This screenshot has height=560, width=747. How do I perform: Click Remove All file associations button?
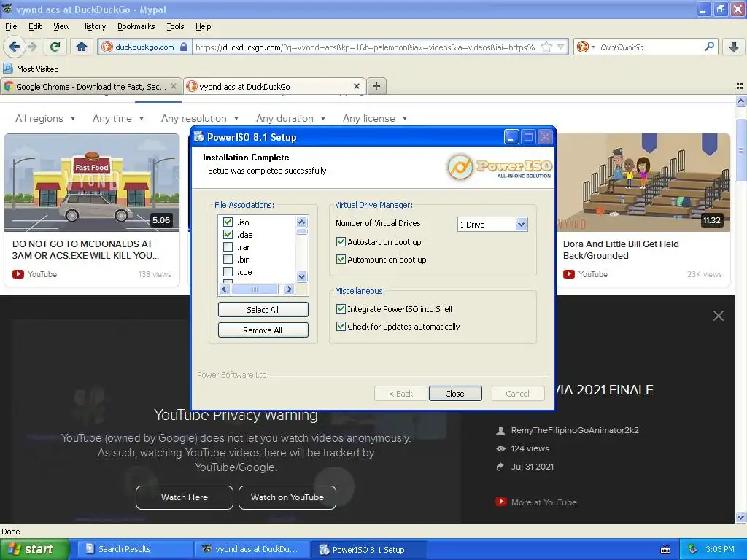point(263,330)
